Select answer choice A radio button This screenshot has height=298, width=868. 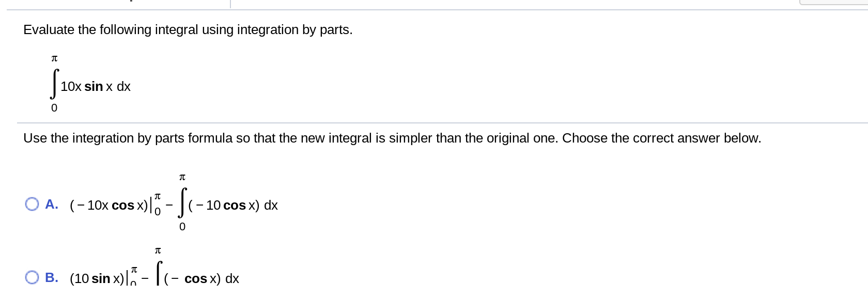click(x=33, y=205)
